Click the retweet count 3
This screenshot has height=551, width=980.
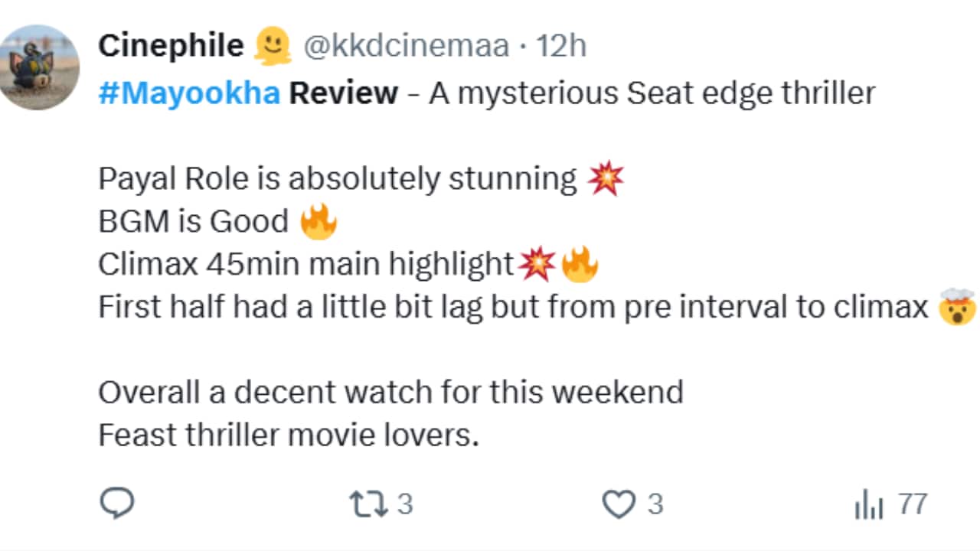[x=406, y=504]
